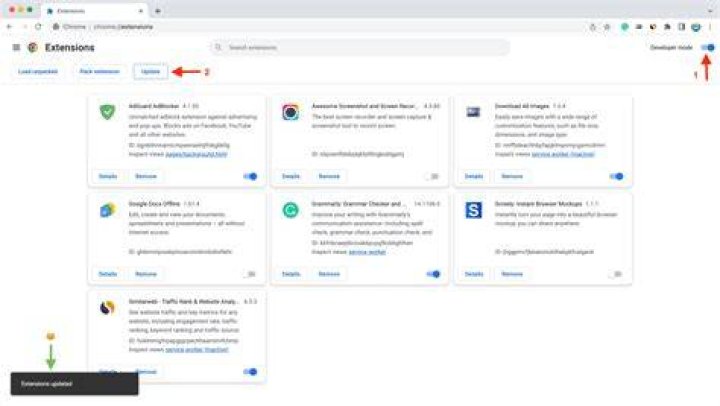Remove the Grammarly extension

(x=329, y=274)
